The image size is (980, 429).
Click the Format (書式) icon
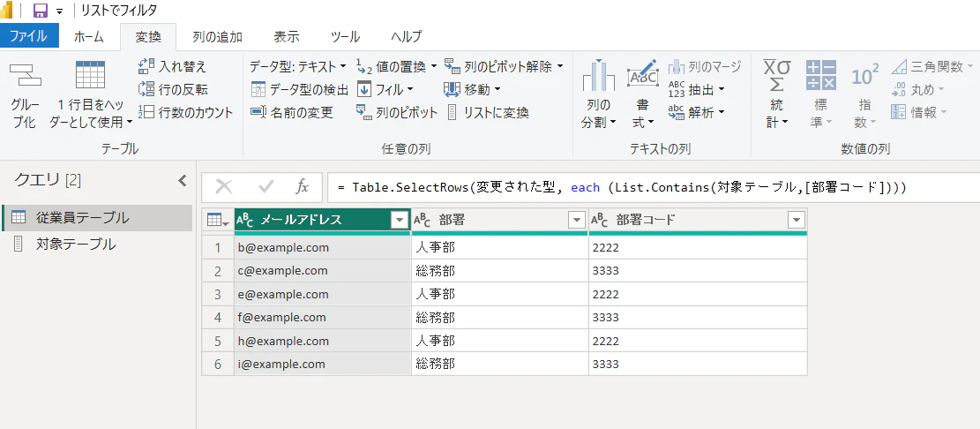642,75
